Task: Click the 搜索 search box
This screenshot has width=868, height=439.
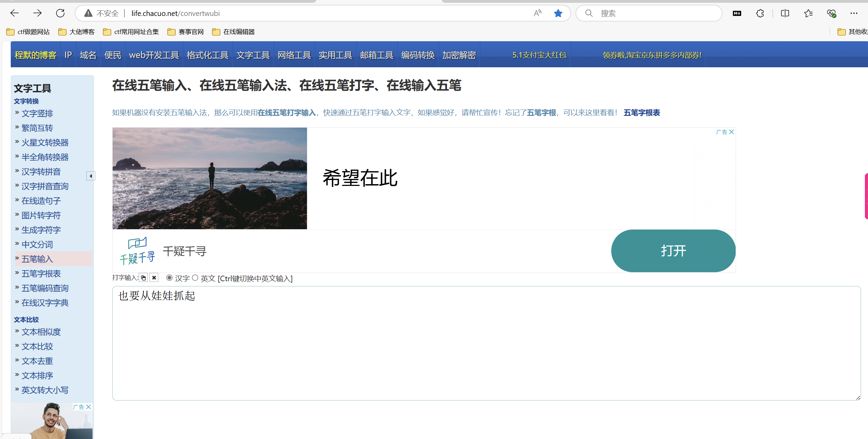Action: pos(649,13)
